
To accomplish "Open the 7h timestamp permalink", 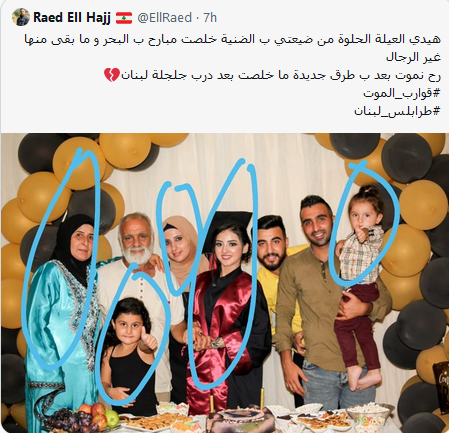I will tap(210, 18).
